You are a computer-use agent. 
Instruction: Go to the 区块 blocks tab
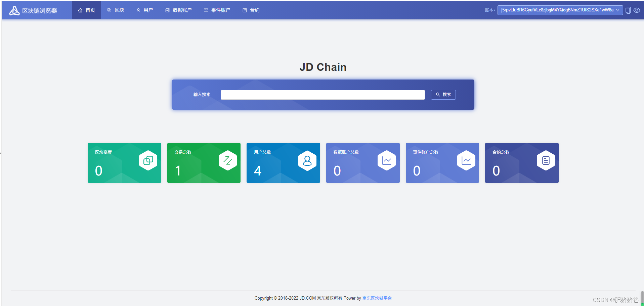coord(116,10)
